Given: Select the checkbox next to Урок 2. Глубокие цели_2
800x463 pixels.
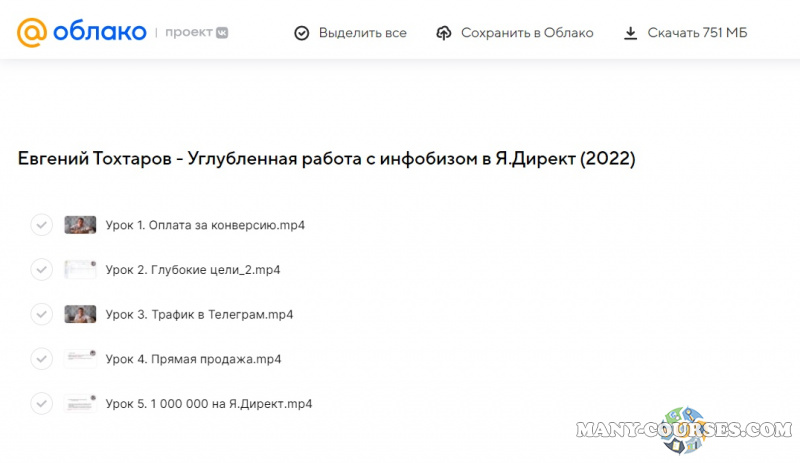Looking at the screenshot, I should pyautogui.click(x=41, y=270).
